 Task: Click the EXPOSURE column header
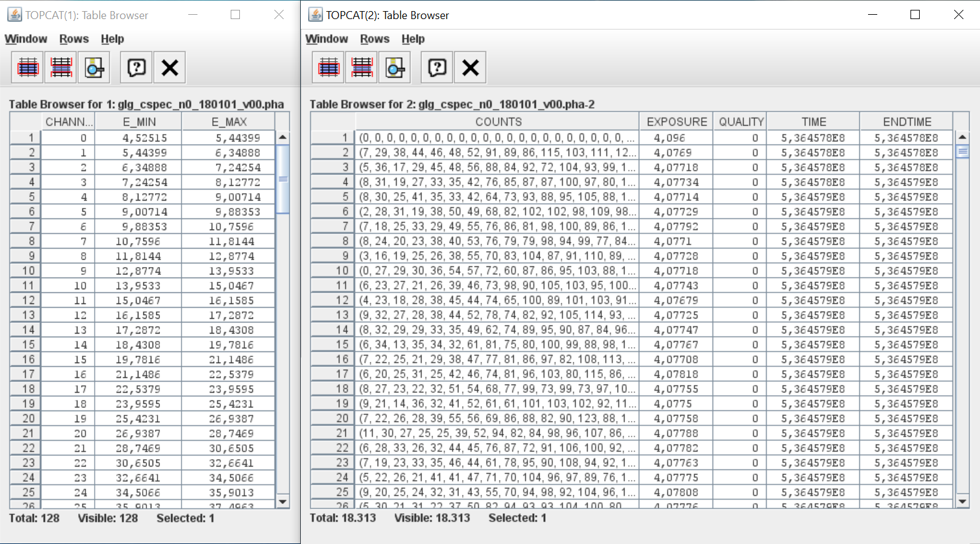tap(677, 122)
